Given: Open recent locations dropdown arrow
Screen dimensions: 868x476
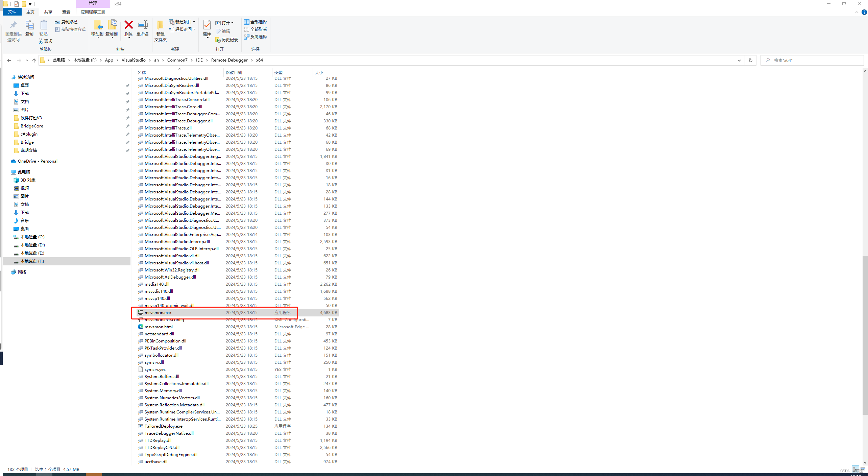Looking at the screenshot, I should point(27,60).
